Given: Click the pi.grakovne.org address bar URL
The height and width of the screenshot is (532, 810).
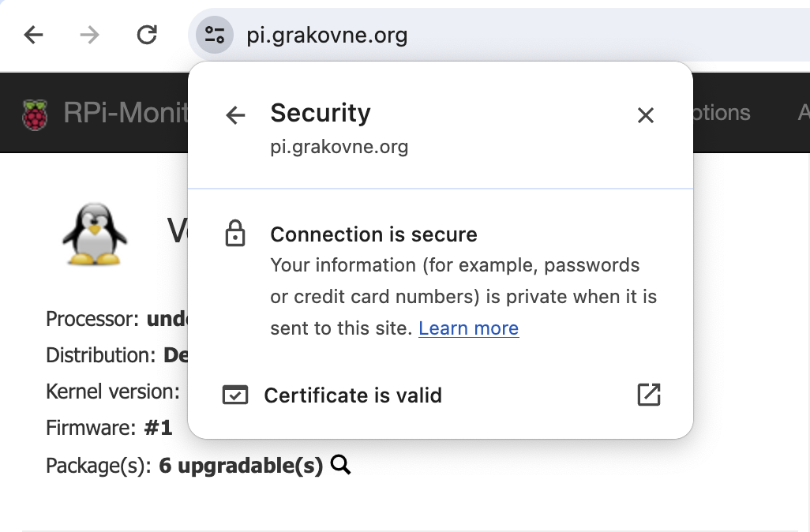Looking at the screenshot, I should click(327, 35).
